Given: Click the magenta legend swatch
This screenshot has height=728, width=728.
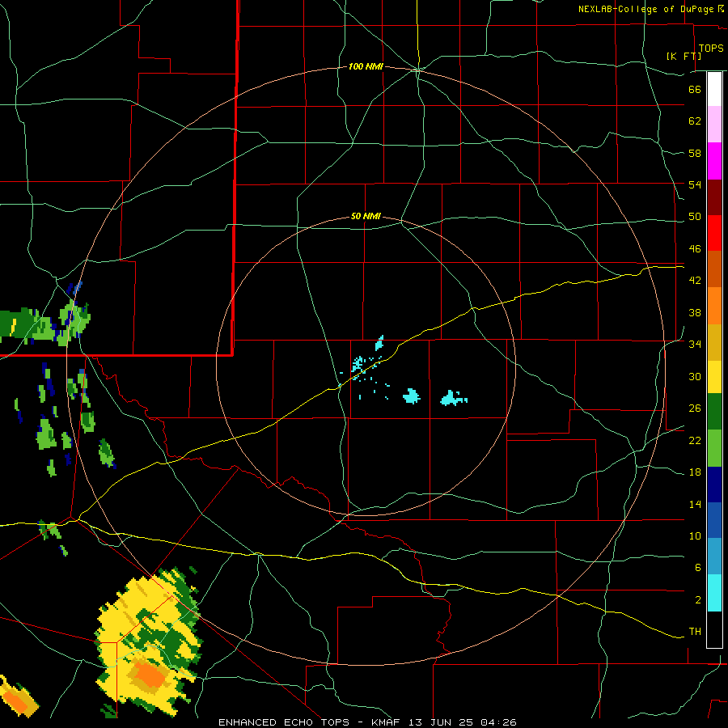Looking at the screenshot, I should coord(714,161).
